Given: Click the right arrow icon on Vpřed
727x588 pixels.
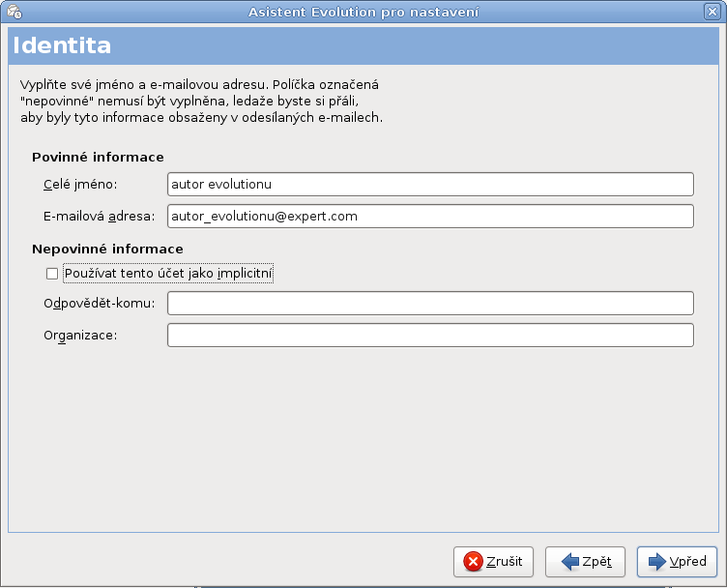Looking at the screenshot, I should [657, 562].
